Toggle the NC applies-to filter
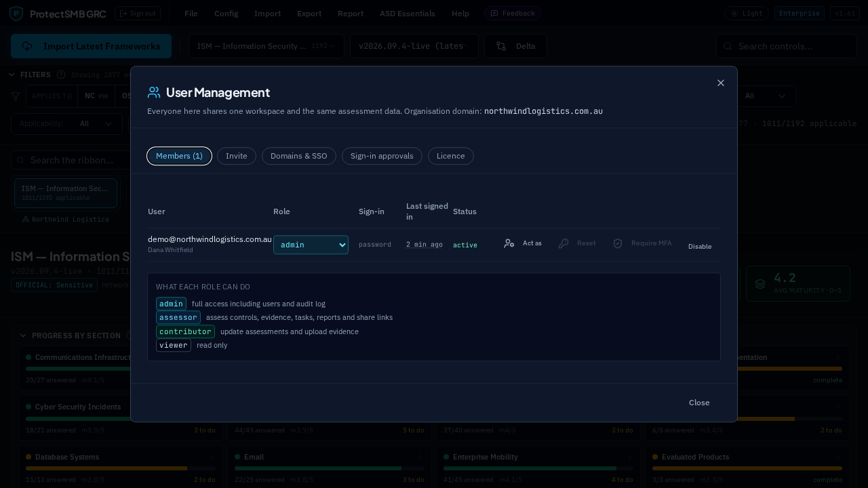Image resolution: width=868 pixels, height=488 pixels. point(96,96)
